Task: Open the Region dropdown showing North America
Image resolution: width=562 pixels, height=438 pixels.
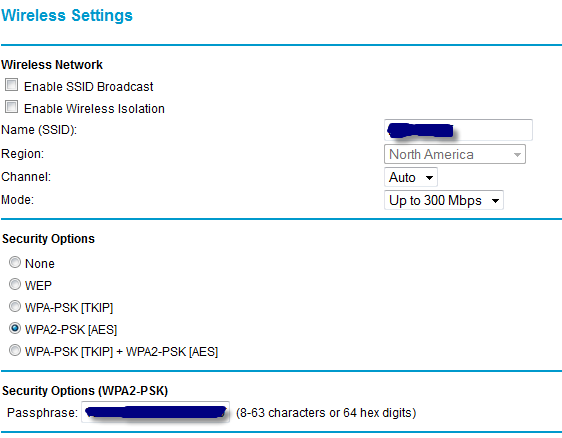Action: [454, 154]
